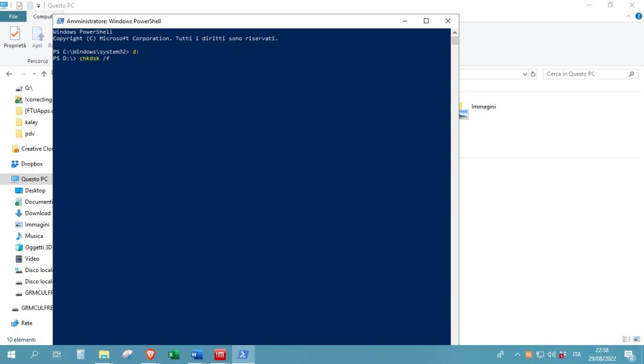Open Excel from the taskbar
The image size is (644, 364).
(x=174, y=355)
